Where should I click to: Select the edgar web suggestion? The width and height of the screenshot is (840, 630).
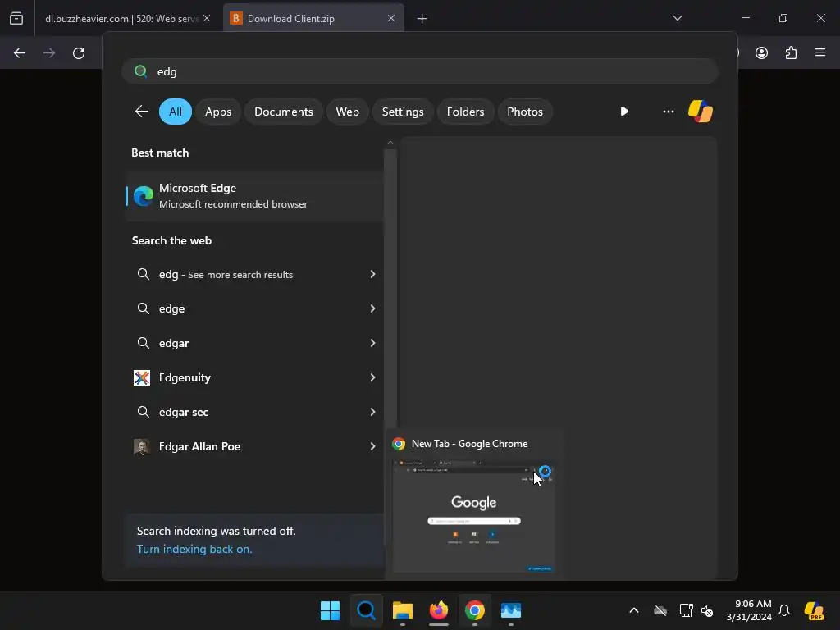point(255,343)
